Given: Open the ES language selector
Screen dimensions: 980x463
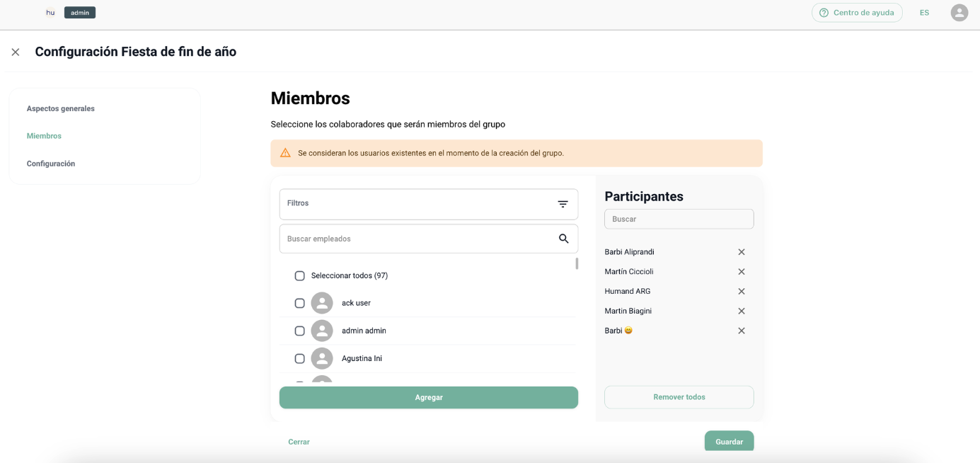Looking at the screenshot, I should click(x=924, y=13).
